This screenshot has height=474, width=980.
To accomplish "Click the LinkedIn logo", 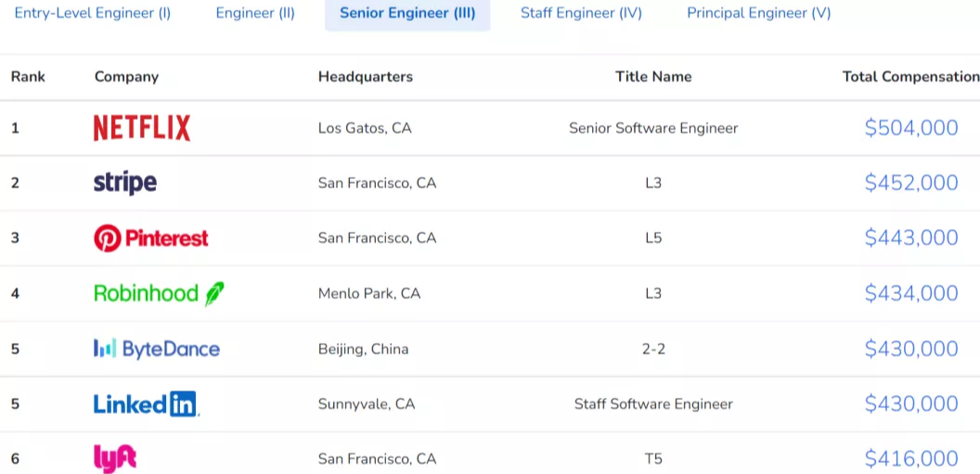I will pyautogui.click(x=146, y=404).
